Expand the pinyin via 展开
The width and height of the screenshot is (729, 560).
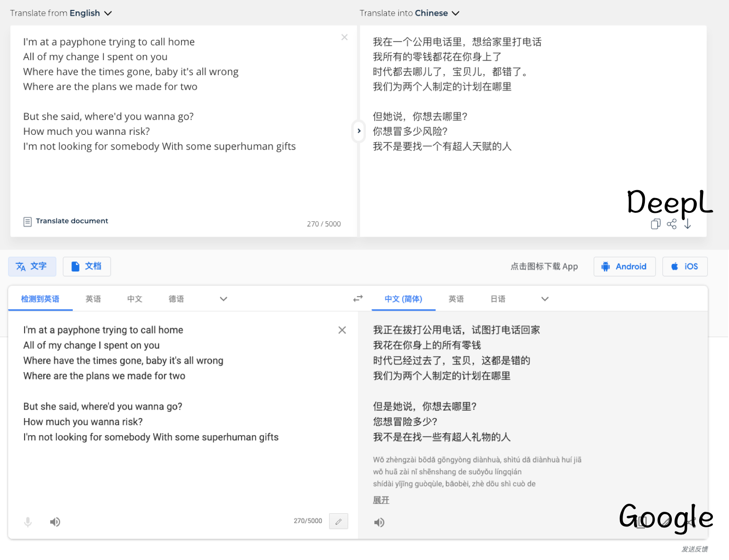381,499
